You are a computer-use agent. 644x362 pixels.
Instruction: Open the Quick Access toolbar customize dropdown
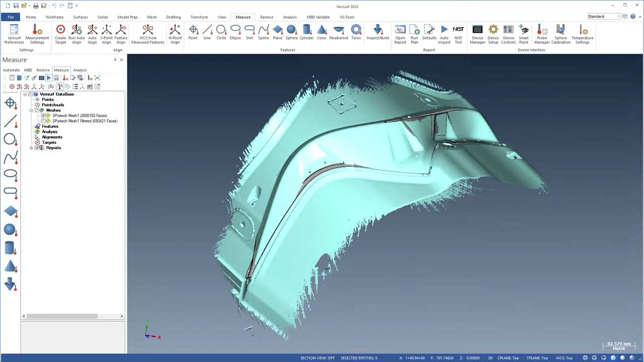[76, 6]
